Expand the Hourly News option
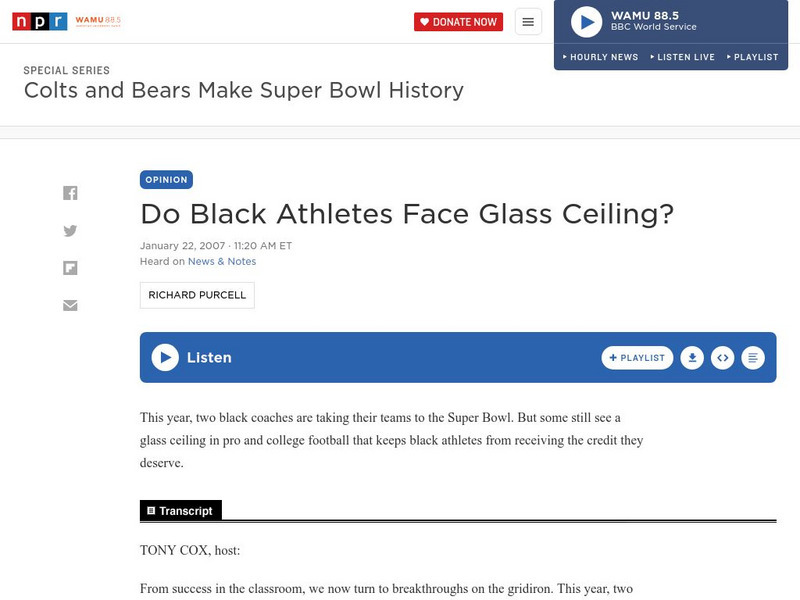This screenshot has height=600, width=800. [x=601, y=57]
